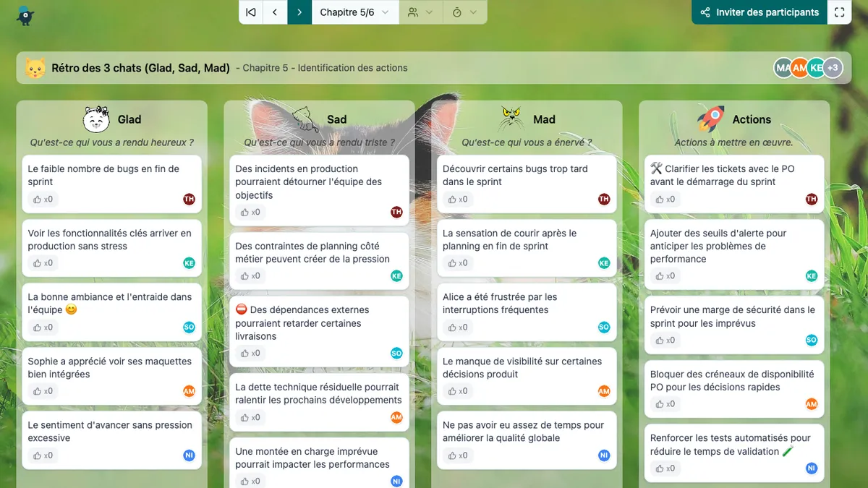Vote for 'Clarifier les tickets avec le PO'

(x=665, y=200)
